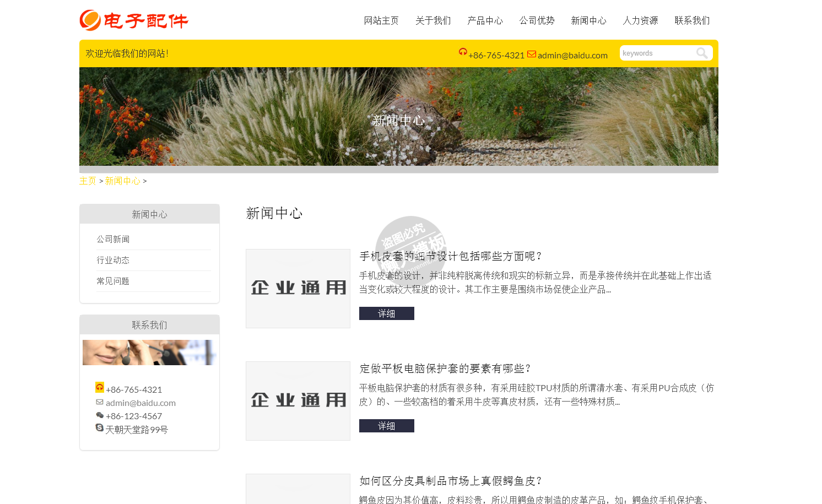Click the 电子配件 site logo
Viewport: 822px width, 504px height.
[x=134, y=20]
